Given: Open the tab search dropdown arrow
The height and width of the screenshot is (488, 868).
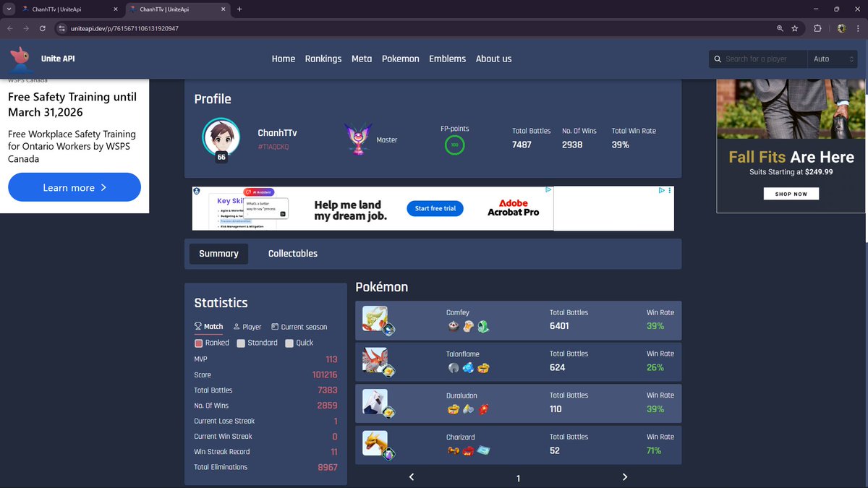Looking at the screenshot, I should (x=8, y=9).
